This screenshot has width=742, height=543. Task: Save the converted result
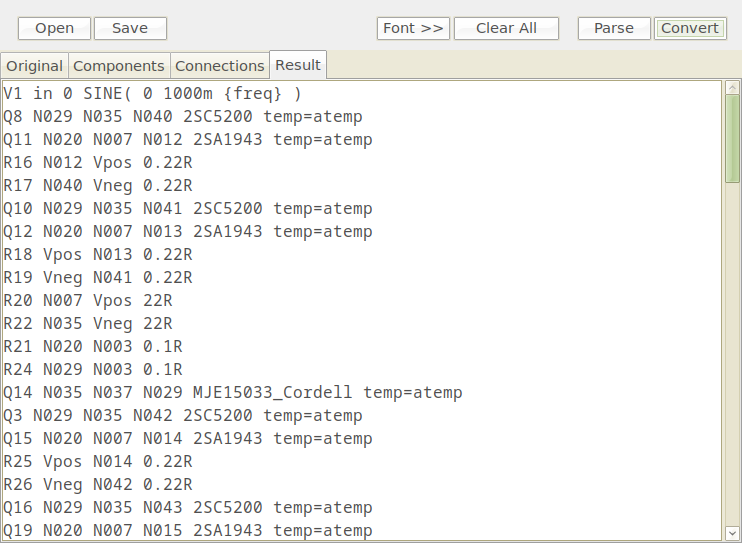(x=130, y=28)
